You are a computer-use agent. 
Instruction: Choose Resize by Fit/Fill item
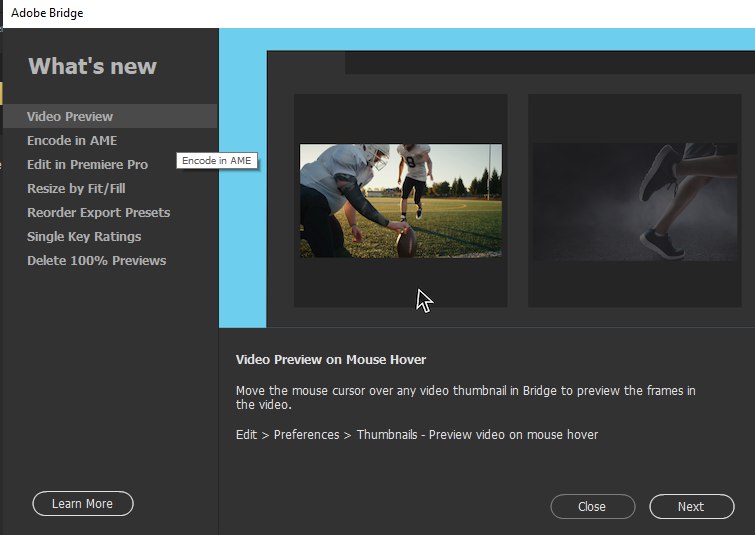tap(76, 188)
